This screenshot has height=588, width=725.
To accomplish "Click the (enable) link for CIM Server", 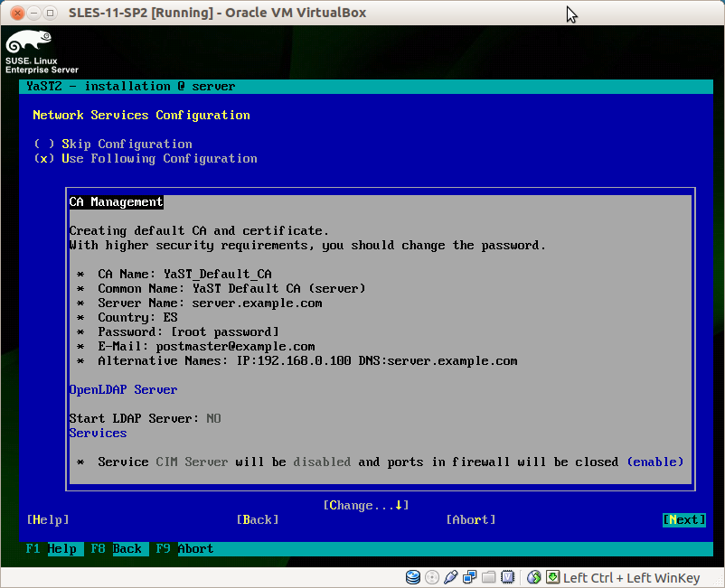I will click(x=655, y=462).
